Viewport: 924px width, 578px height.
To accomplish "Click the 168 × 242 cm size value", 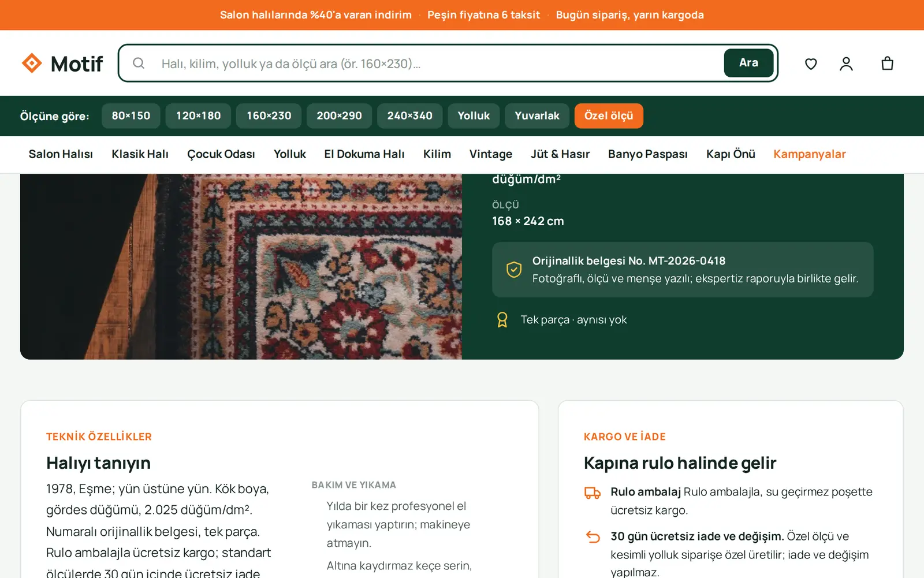I will 528,221.
